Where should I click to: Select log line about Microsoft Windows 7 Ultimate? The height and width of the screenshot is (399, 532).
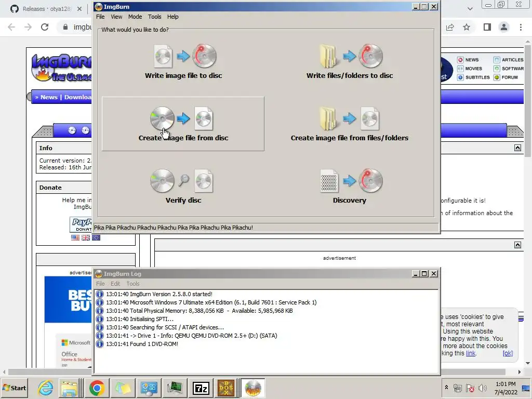211,302
